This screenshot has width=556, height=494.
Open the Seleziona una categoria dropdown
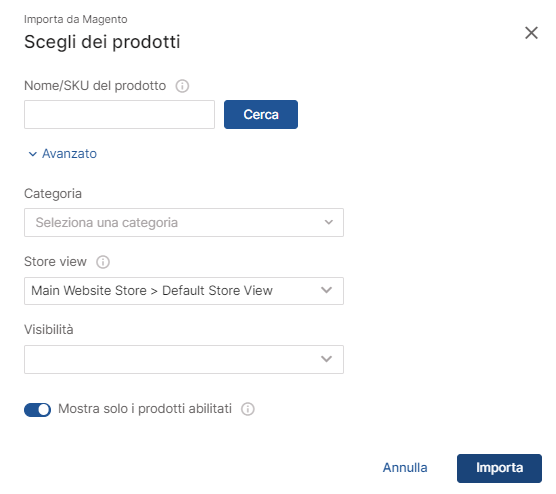[184, 222]
